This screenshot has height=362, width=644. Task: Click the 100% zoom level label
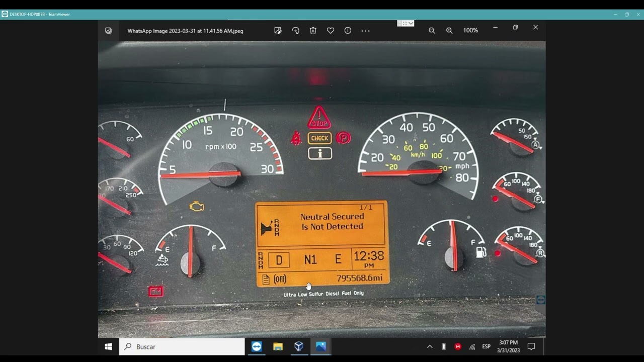pyautogui.click(x=470, y=31)
